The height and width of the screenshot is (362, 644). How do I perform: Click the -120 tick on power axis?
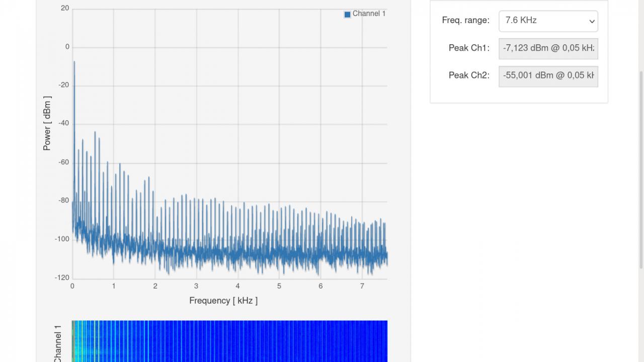point(62,278)
